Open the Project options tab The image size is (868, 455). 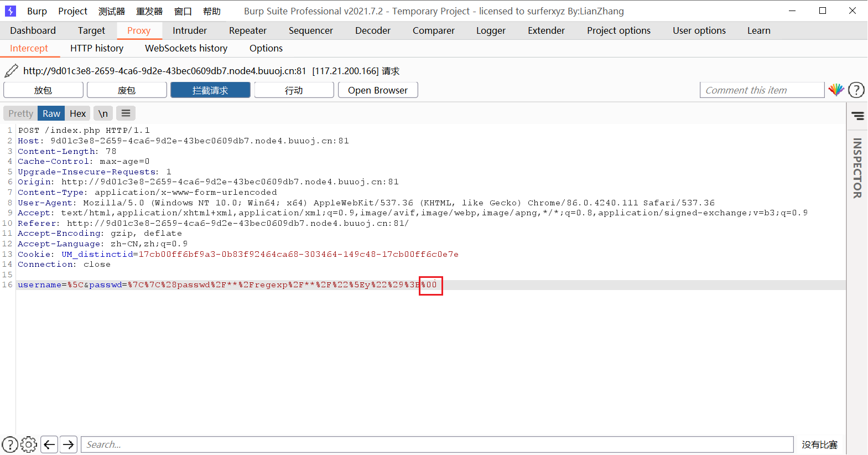click(619, 30)
